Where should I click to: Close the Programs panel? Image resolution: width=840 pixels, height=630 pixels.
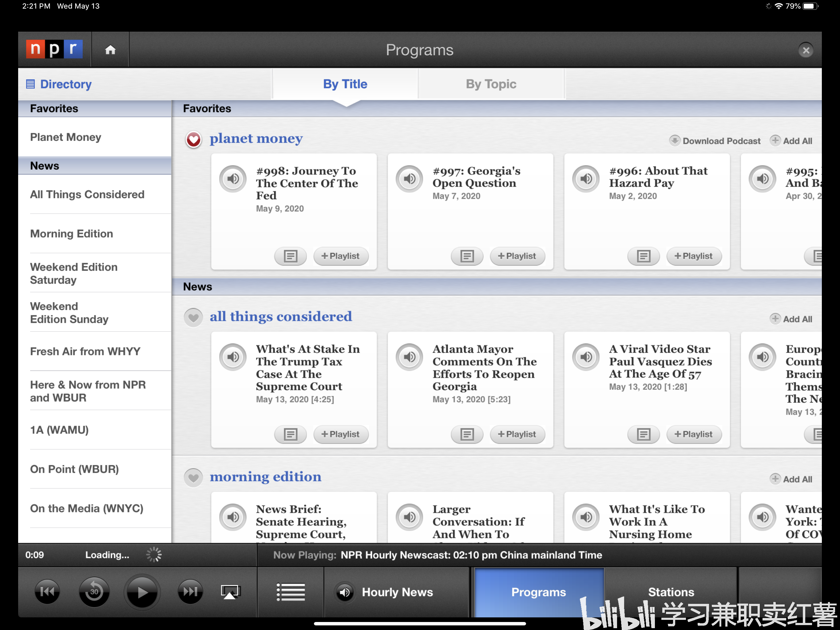point(806,50)
